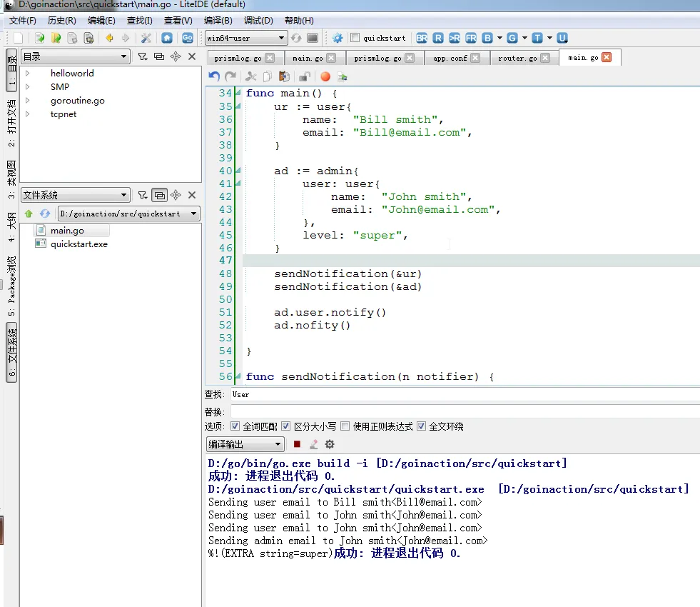Open the 编辑(E) menu

[101, 21]
